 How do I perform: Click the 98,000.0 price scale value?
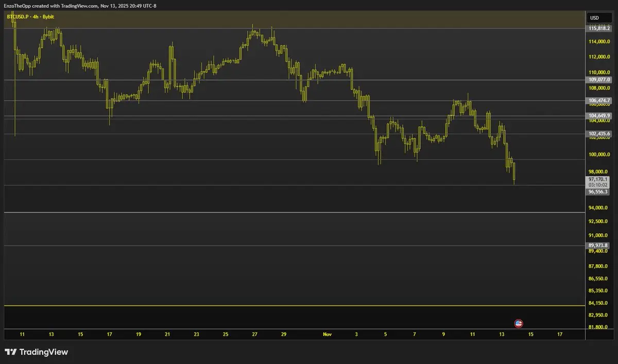coord(598,172)
